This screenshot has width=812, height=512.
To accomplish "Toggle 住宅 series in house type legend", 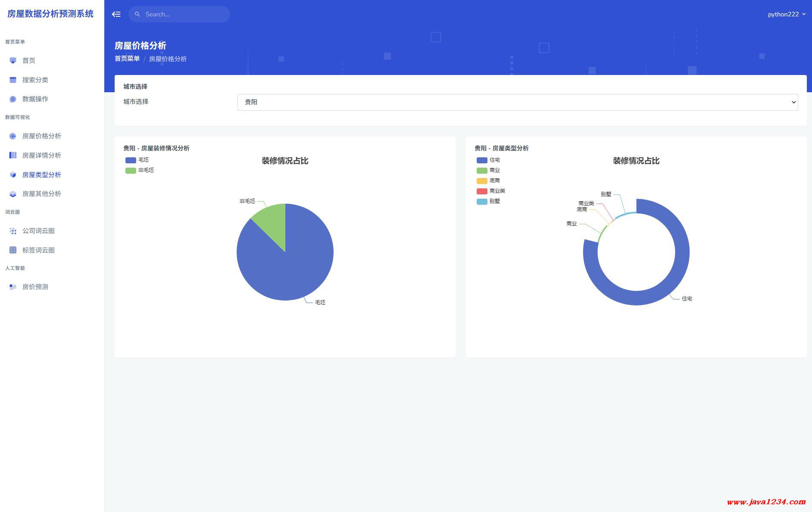I will (x=488, y=160).
